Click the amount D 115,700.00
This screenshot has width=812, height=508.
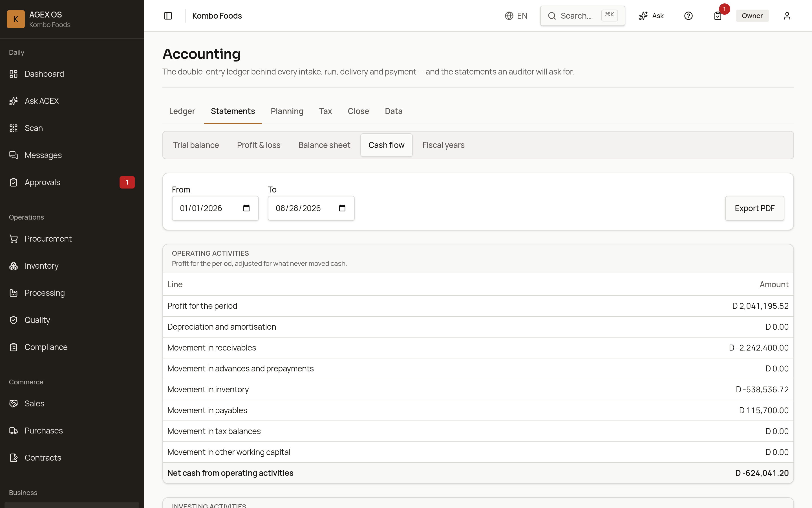pos(764,410)
